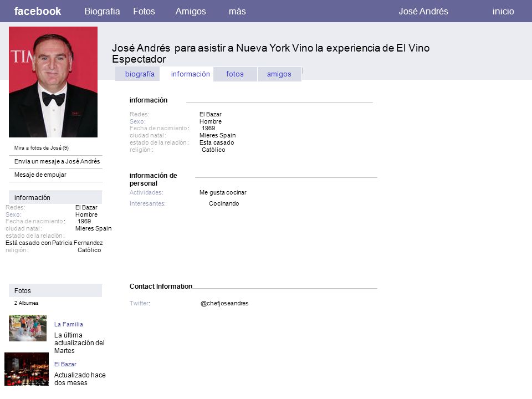Open Fotos in top navigation bar
Image resolution: width=532 pixels, height=399 pixels.
[x=144, y=11]
